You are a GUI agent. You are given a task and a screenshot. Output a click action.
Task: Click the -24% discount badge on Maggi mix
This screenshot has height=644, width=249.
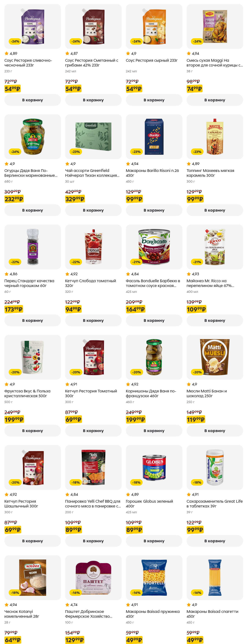pyautogui.click(x=197, y=41)
